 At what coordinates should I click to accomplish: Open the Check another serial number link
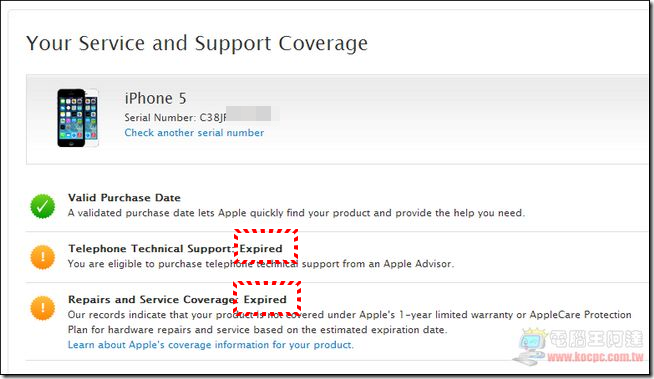point(194,133)
